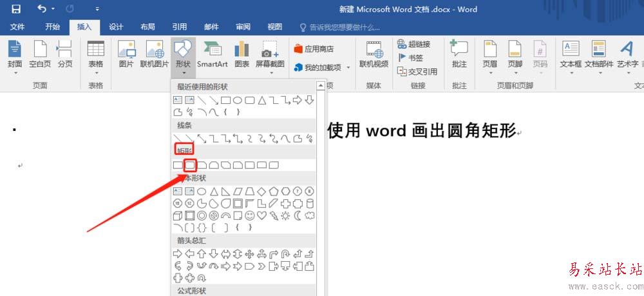
Task: Choose the U-turn arrow shape
Action: pos(285,253)
